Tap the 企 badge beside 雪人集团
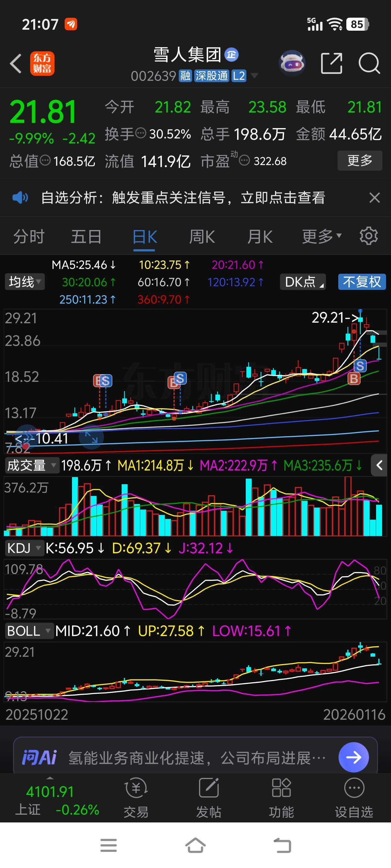Image resolution: width=391 pixels, height=868 pixels. pyautogui.click(x=231, y=54)
